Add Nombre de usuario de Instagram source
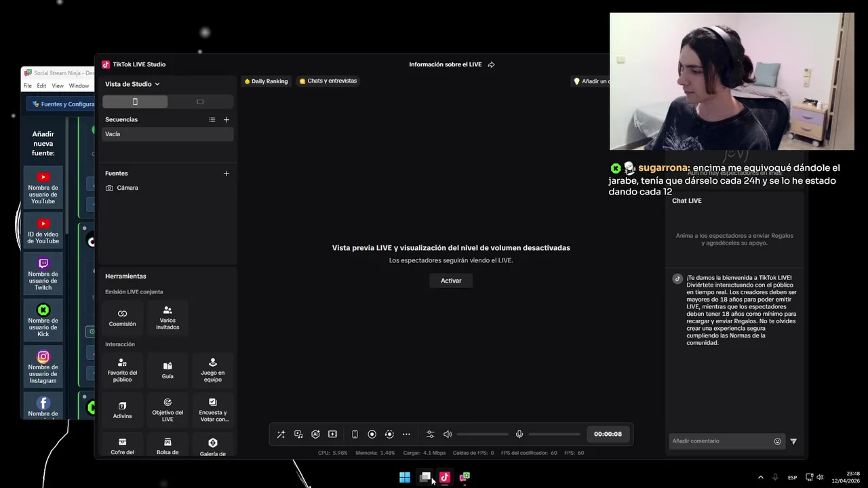 43,367
